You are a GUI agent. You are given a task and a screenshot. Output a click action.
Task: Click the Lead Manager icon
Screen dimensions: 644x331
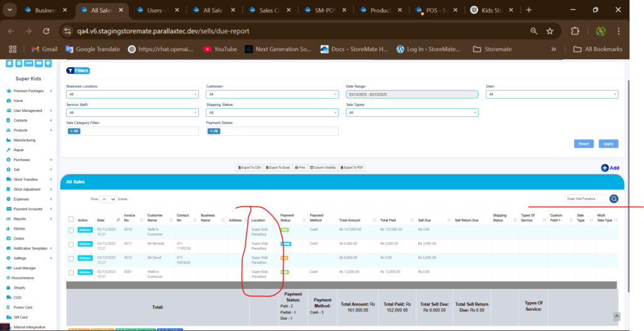tap(9, 268)
